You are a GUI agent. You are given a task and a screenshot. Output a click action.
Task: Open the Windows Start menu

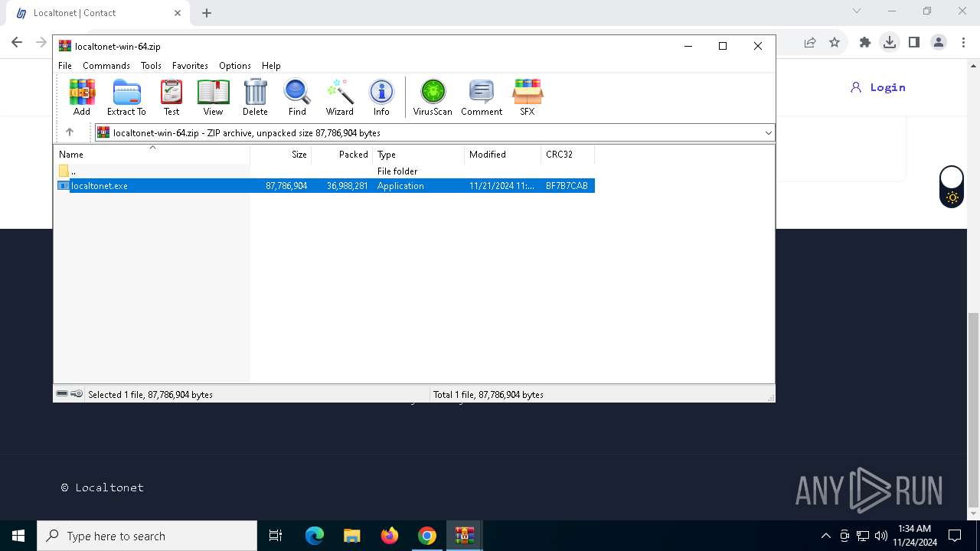click(x=18, y=536)
